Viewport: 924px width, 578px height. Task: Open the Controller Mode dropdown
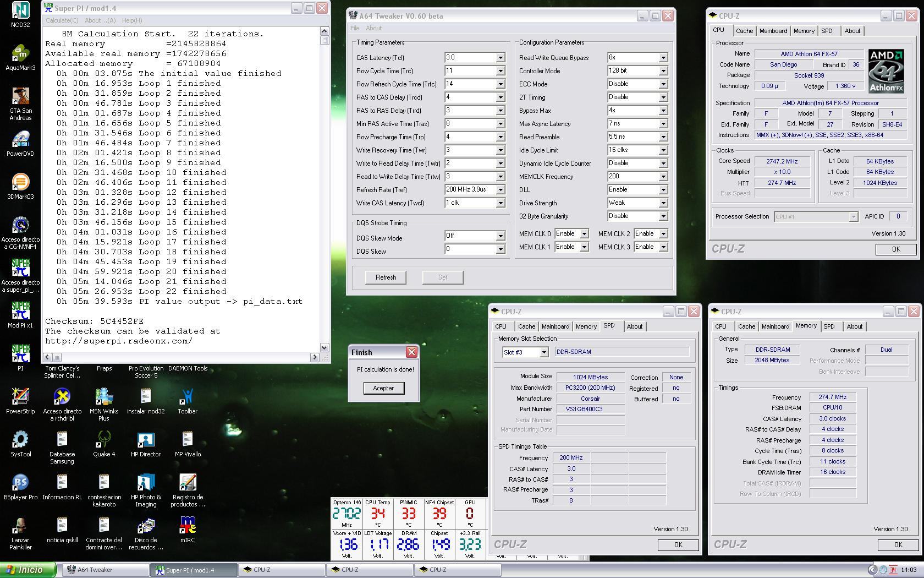[x=663, y=71]
